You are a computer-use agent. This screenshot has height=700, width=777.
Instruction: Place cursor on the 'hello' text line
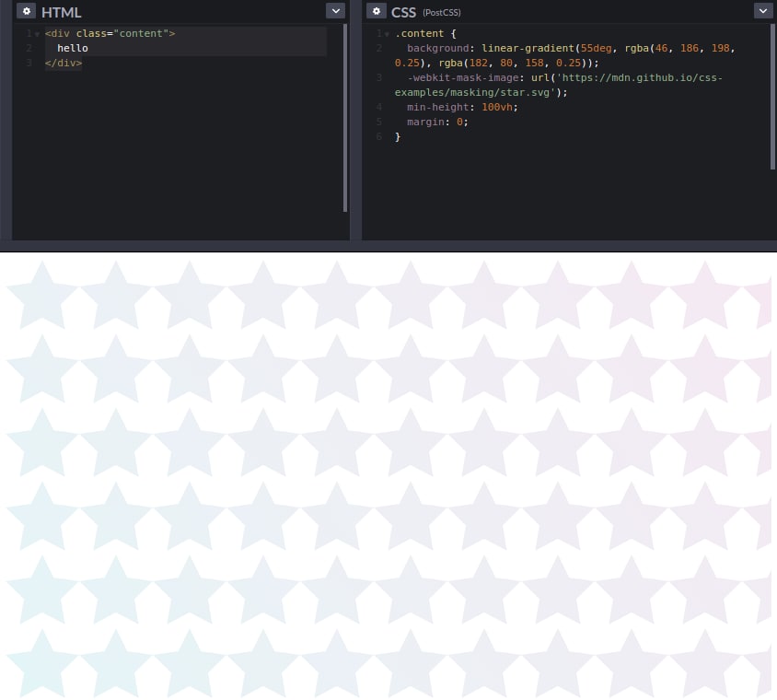tap(73, 48)
